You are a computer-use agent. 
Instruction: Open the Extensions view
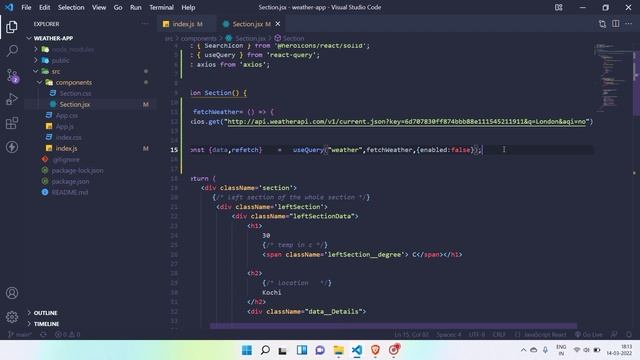(12, 123)
